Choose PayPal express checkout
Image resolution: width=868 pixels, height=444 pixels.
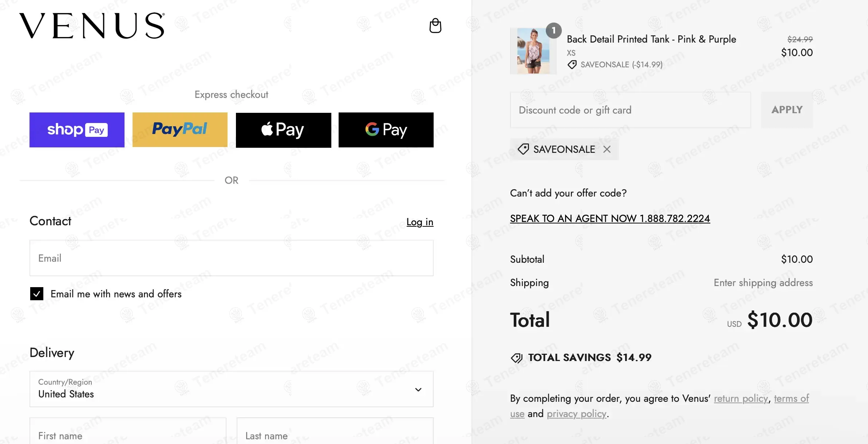click(x=180, y=130)
